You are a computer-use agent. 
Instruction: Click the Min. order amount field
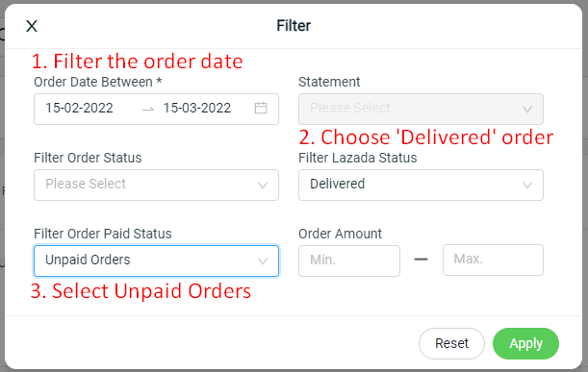pyautogui.click(x=349, y=260)
